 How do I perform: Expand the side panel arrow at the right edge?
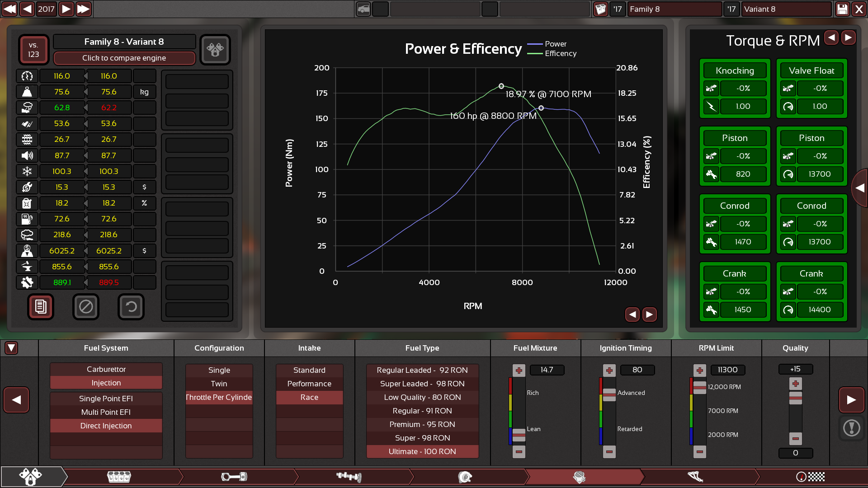(860, 188)
